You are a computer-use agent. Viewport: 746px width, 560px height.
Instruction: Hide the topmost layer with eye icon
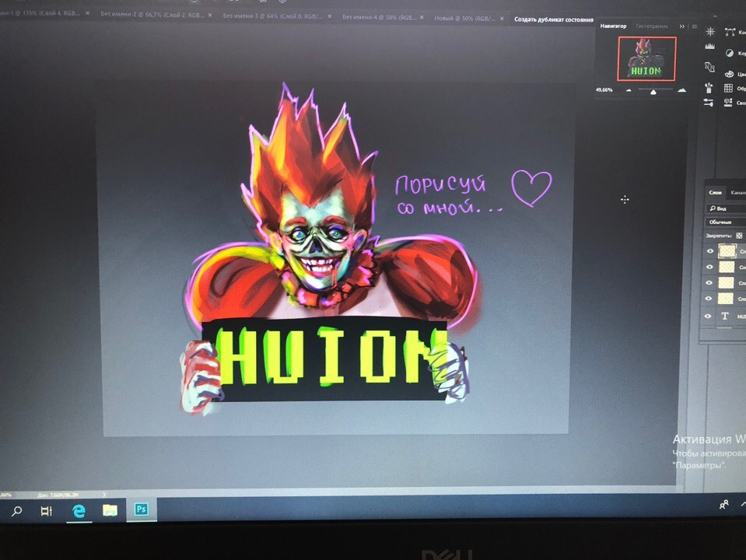click(x=710, y=251)
